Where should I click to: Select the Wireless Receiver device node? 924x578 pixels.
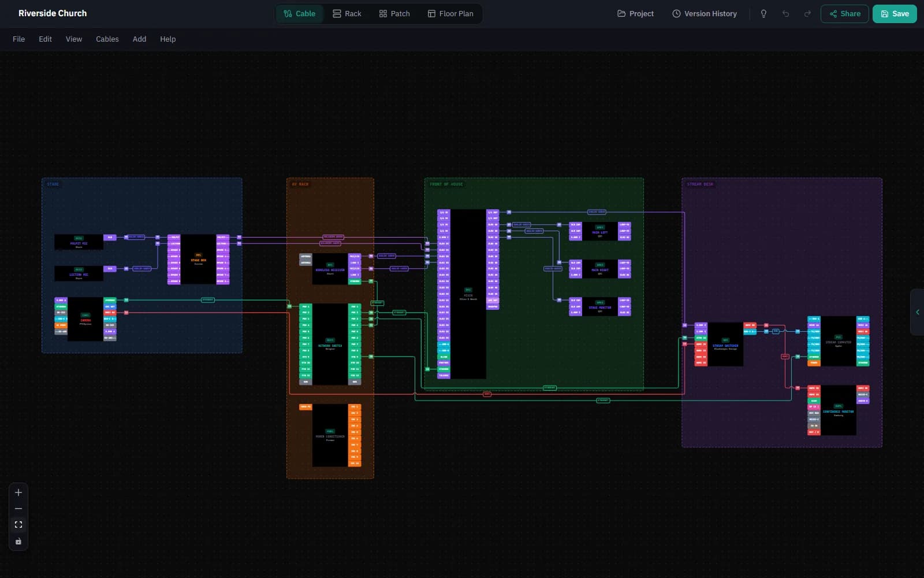point(330,269)
